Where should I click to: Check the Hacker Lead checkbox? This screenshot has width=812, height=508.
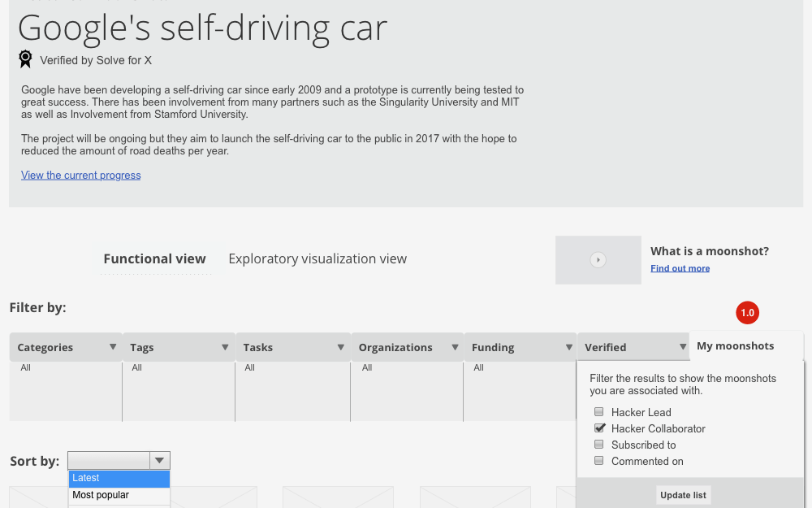coord(599,412)
